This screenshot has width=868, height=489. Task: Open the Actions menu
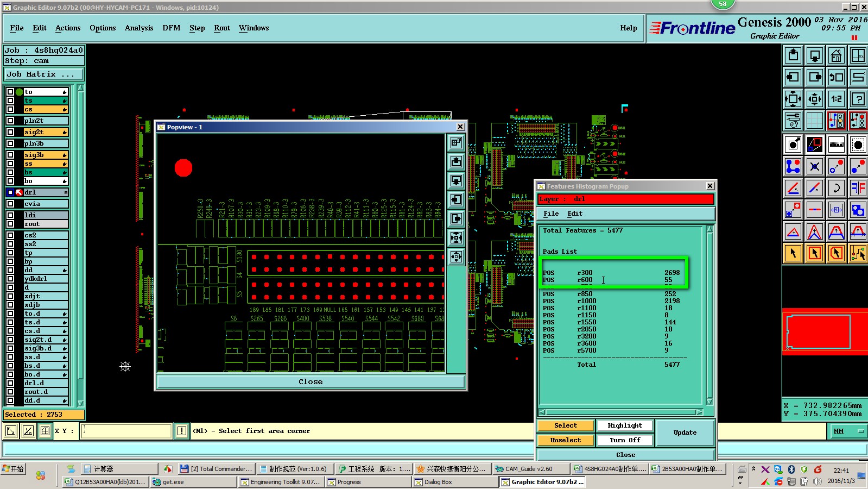[68, 28]
